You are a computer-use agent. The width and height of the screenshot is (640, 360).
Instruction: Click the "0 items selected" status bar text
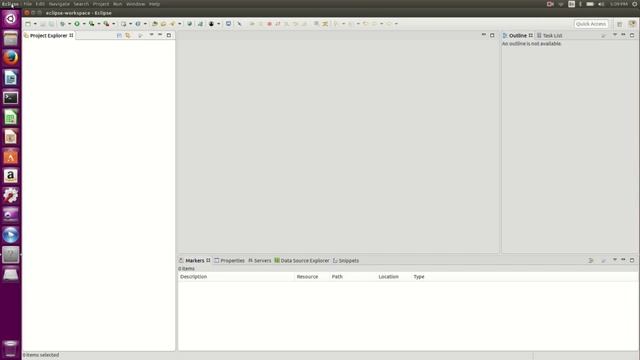(41, 355)
